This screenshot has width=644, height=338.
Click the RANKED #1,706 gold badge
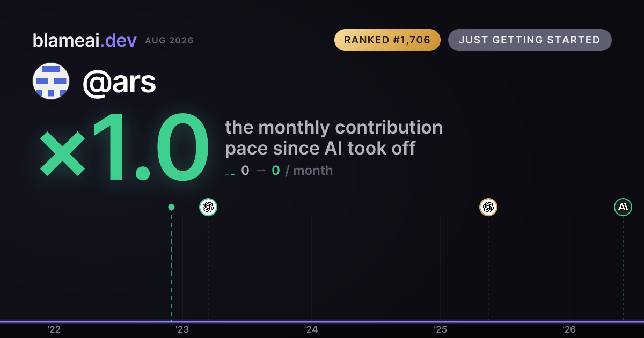point(387,40)
